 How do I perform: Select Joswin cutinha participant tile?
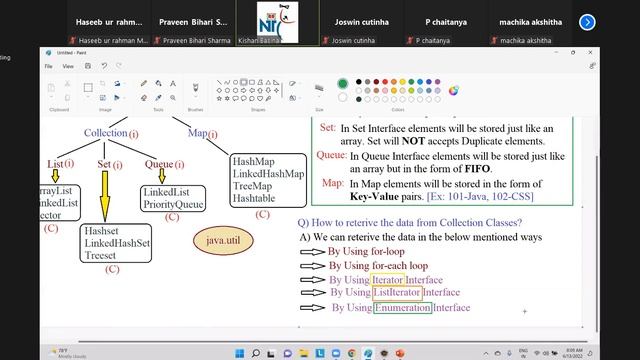click(x=362, y=22)
